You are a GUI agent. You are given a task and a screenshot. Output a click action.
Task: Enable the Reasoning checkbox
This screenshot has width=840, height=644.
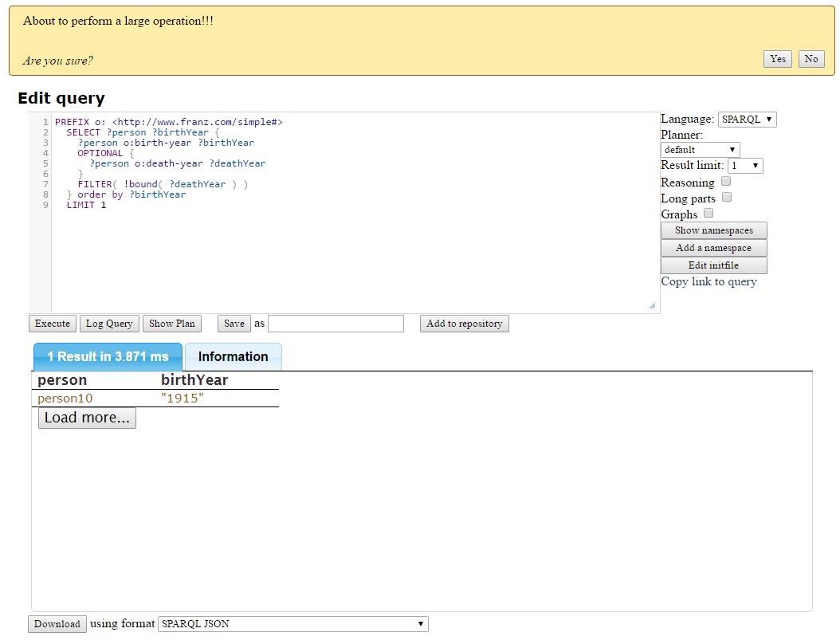(x=726, y=182)
